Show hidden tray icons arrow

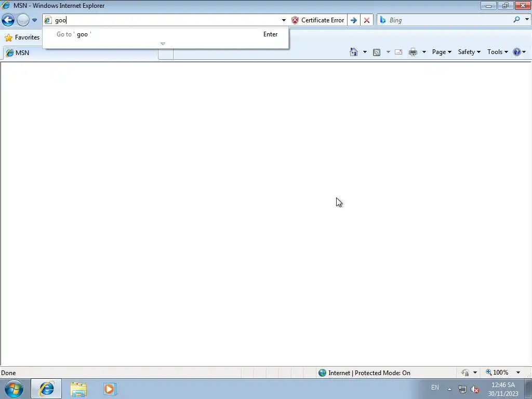click(x=449, y=389)
